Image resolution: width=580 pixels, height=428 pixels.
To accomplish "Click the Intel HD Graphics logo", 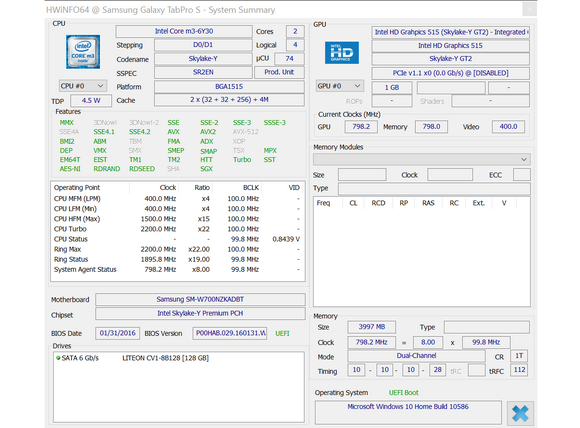I will click(x=341, y=53).
